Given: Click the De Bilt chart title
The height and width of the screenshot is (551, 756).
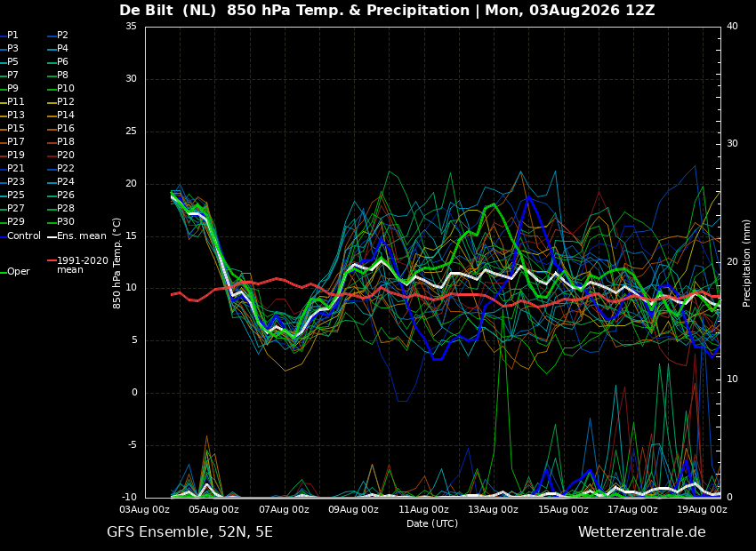Looking at the screenshot, I should (x=387, y=10).
